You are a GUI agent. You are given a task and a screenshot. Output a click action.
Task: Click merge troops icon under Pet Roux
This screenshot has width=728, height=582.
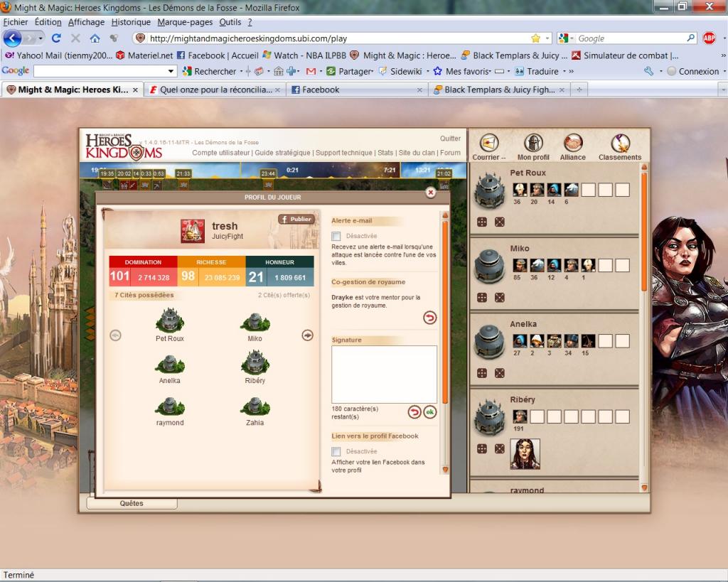482,222
